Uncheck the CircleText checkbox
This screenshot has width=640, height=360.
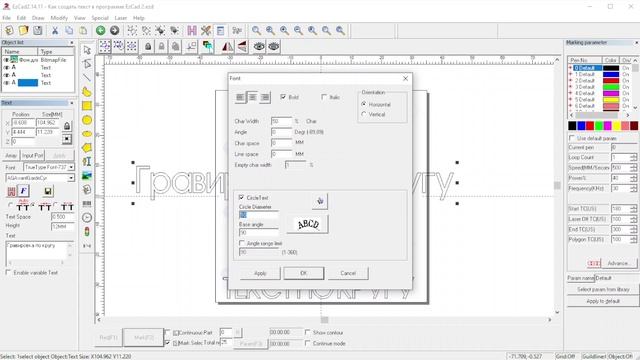[242, 197]
